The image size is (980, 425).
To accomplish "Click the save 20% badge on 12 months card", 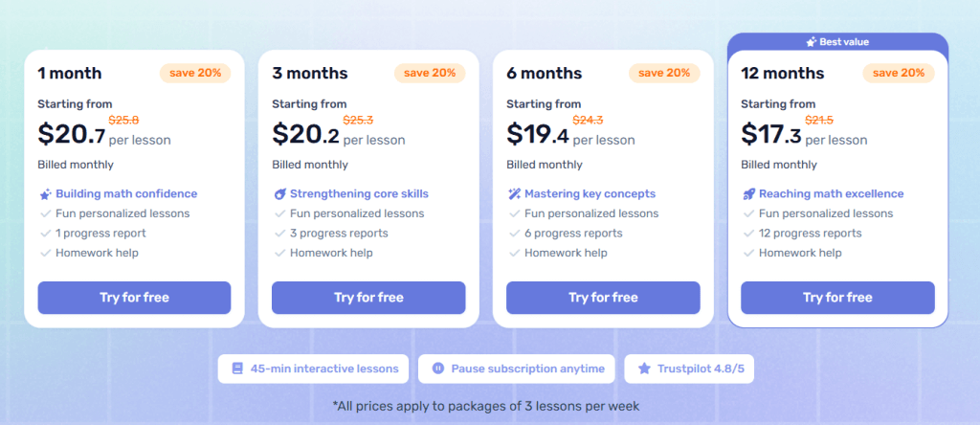I will click(899, 73).
